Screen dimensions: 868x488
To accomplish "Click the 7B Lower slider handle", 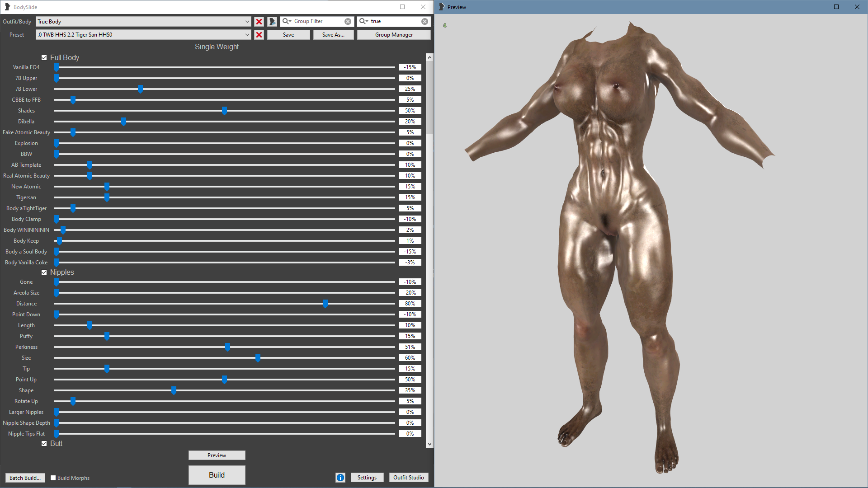I will click(x=141, y=89).
